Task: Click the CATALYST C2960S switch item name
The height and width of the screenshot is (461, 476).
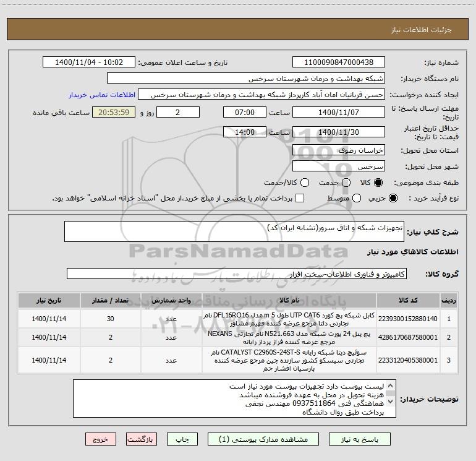Action: [x=289, y=360]
